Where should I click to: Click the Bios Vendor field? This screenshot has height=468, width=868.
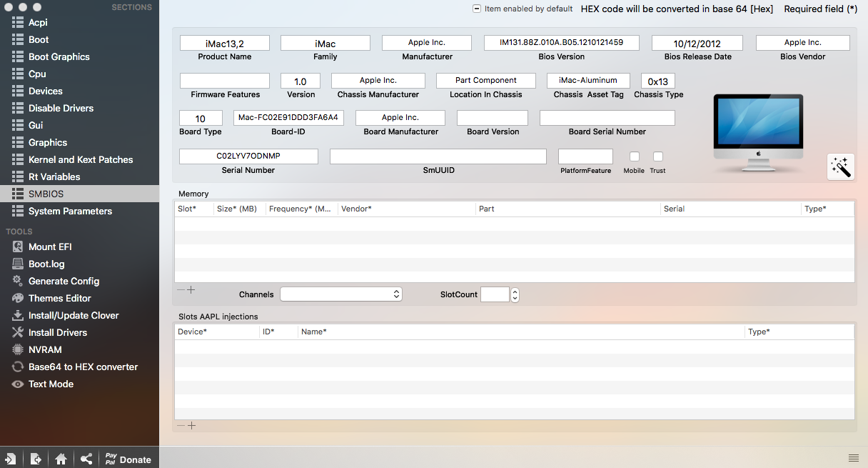pyautogui.click(x=803, y=43)
